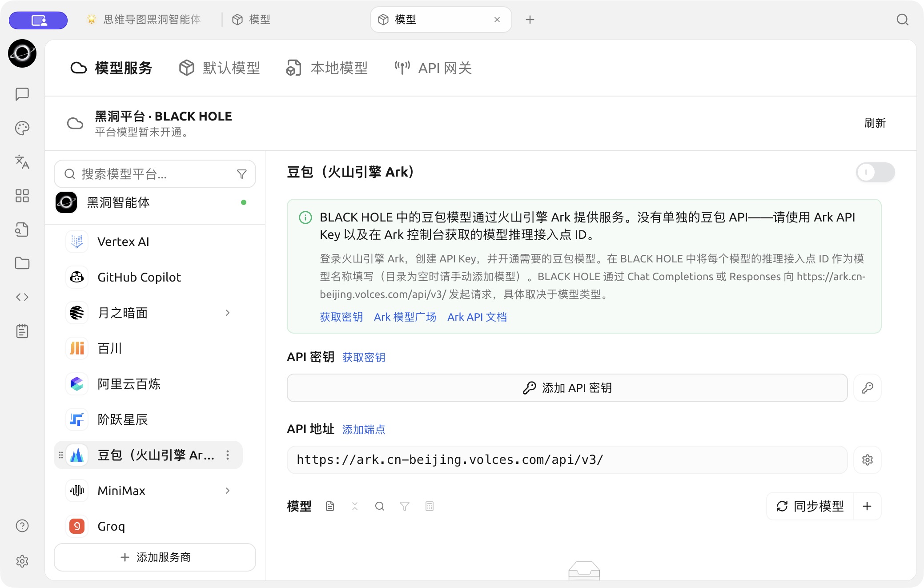924x588 pixels.
Task: Open the settings gear at sidebar bottom
Action: point(22,561)
